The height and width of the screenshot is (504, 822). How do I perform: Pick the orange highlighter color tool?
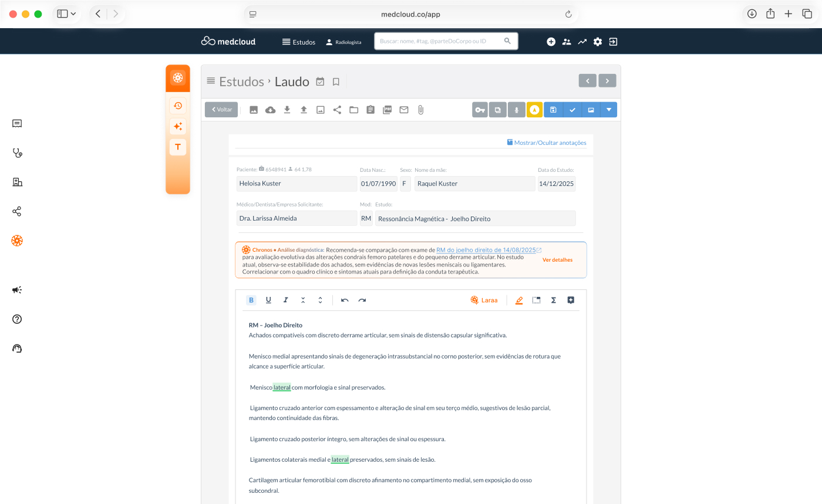click(518, 300)
